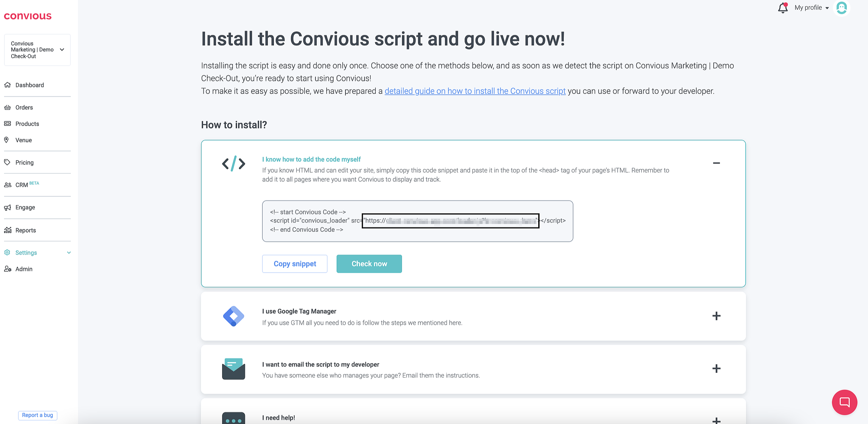Open the My profile dropdown
Viewport: 868px width, 424px height.
coord(811,8)
